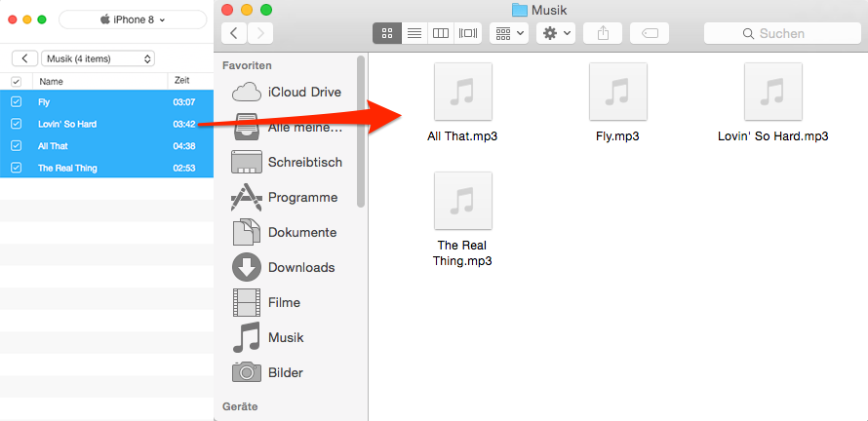
Task: Uncheck the Fly song checkbox
Action: point(16,101)
